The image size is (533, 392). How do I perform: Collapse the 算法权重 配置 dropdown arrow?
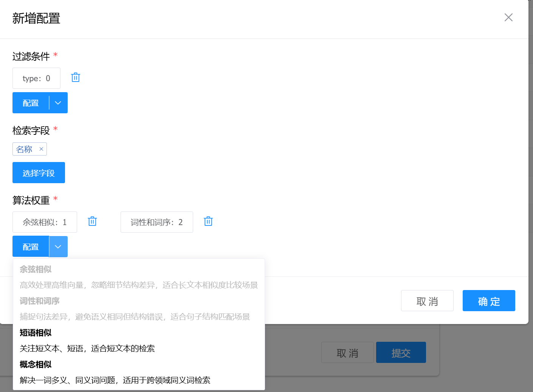click(58, 247)
